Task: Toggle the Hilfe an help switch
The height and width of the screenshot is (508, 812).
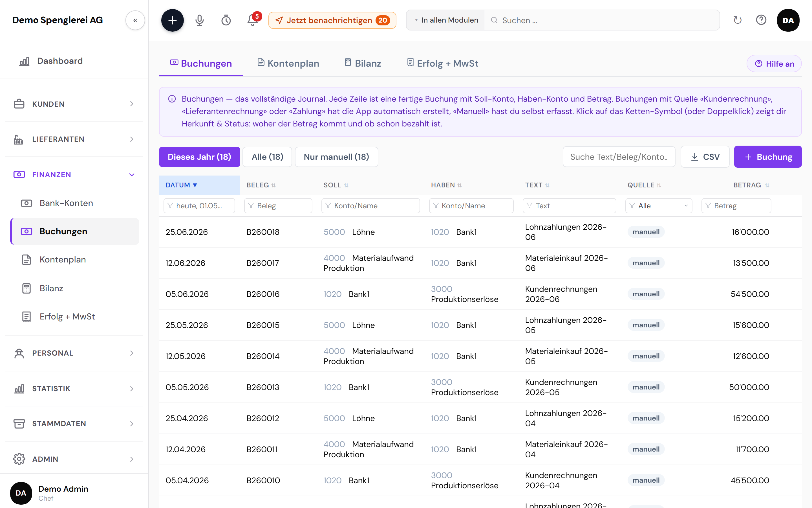Action: tap(774, 63)
